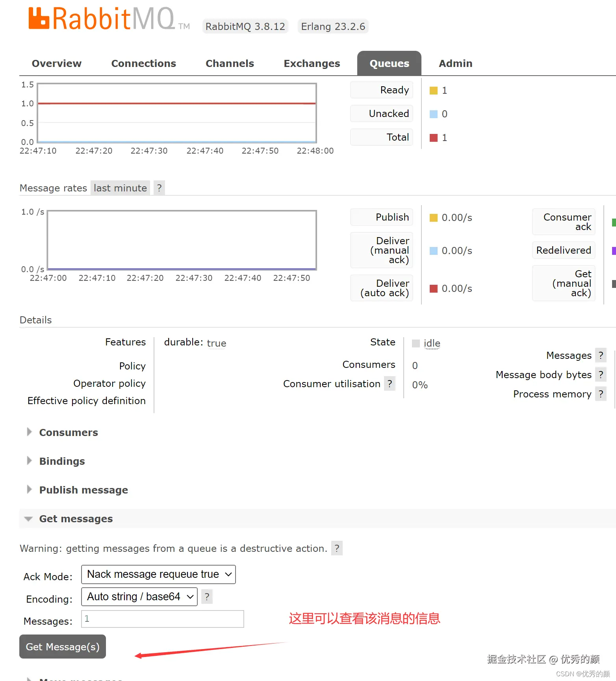Click red Deliver auto ack swatch

[x=434, y=289]
